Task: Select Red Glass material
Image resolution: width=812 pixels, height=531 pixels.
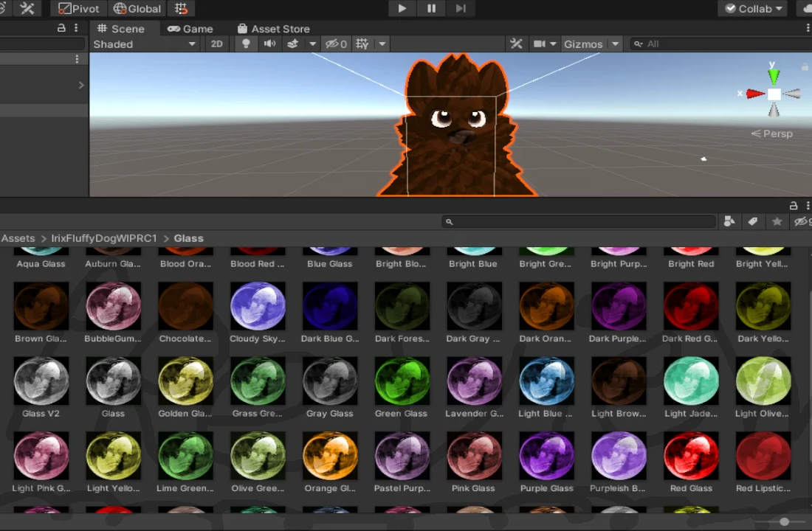Action: click(x=691, y=456)
